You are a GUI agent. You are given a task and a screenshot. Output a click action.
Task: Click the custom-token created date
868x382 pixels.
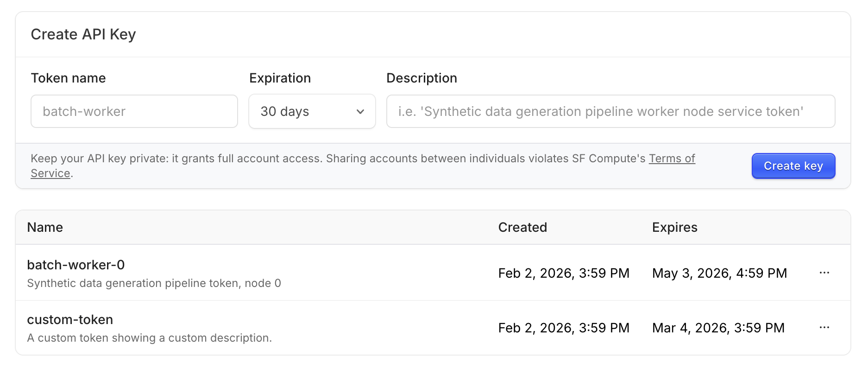click(x=563, y=328)
